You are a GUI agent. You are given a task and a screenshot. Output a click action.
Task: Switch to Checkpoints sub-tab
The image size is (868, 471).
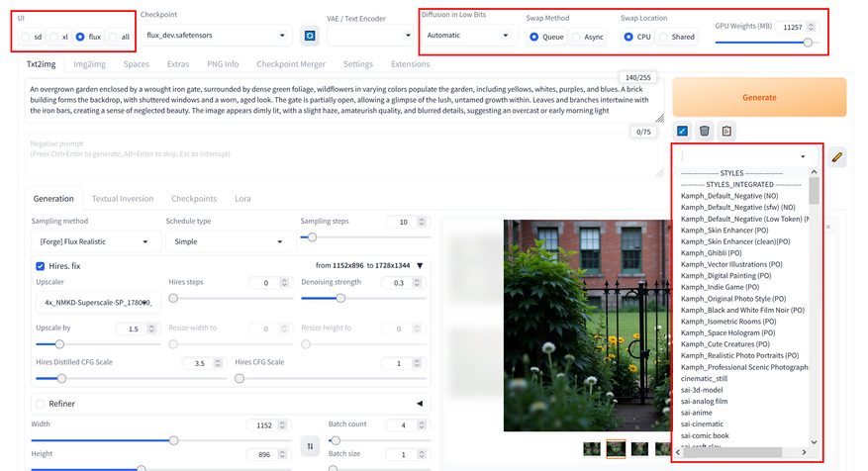tap(194, 199)
